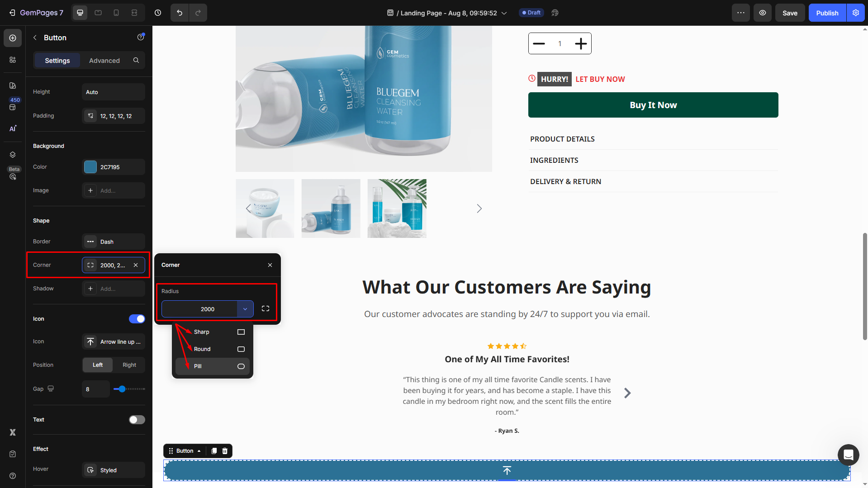The height and width of the screenshot is (488, 868).
Task: Expand the DELIVERY & RETURN accordion
Action: [x=653, y=181]
